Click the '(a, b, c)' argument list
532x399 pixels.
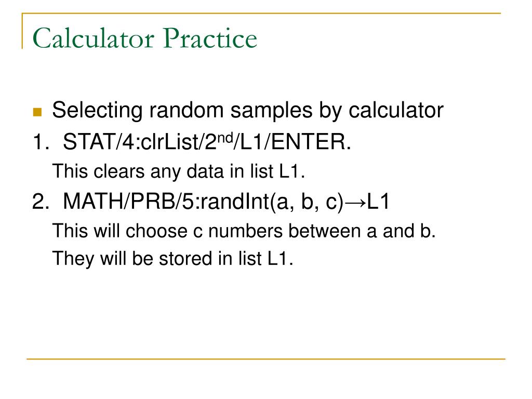308,202
